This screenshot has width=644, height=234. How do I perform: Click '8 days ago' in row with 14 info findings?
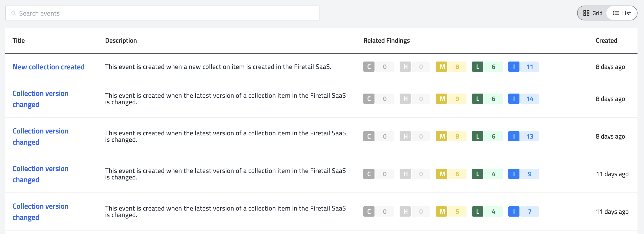coord(610,99)
